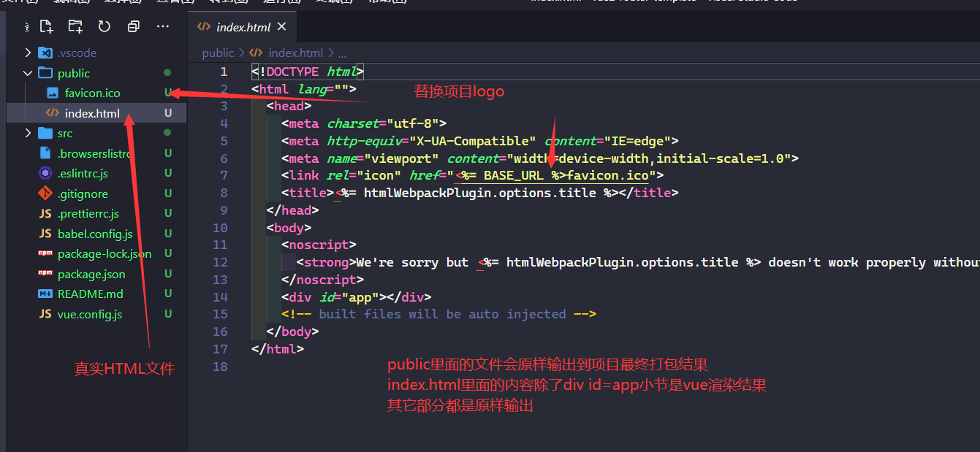Viewport: 980px width, 452px height.
Task: Open explorer more actions ellipsis menu
Action: coord(163,27)
